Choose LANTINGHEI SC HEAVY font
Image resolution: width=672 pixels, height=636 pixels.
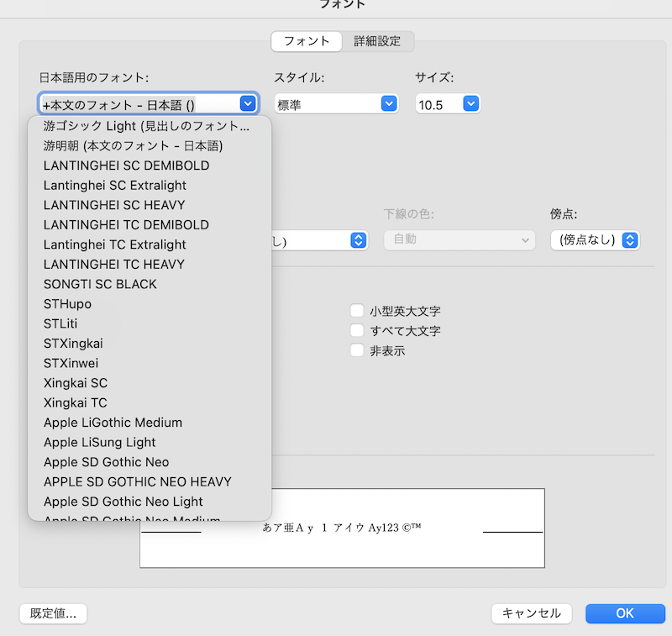[150, 205]
